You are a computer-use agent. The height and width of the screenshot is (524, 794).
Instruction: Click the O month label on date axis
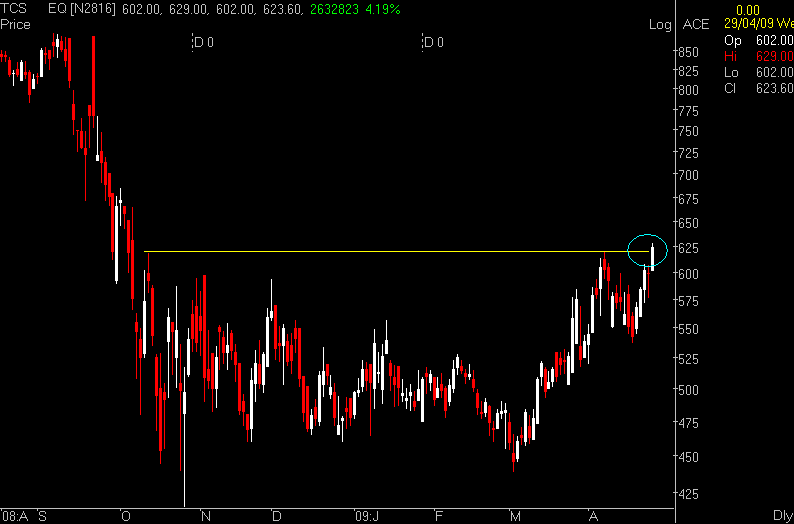tap(125, 517)
